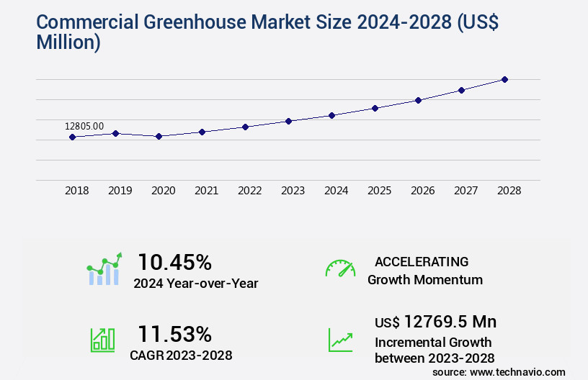Screen dimensions: 588x380
Task: Select the 2020 data point on the chart
Action: click(x=159, y=136)
